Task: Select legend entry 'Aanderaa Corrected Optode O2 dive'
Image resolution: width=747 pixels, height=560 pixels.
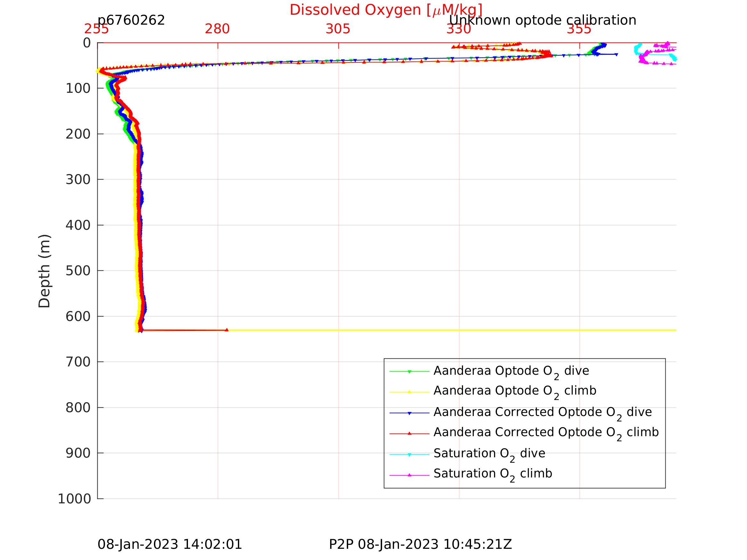Action: (543, 413)
